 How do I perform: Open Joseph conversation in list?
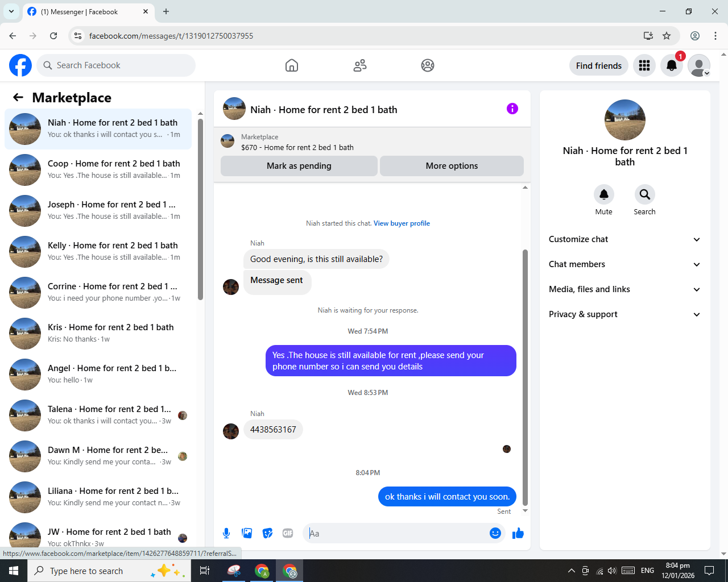pyautogui.click(x=98, y=211)
